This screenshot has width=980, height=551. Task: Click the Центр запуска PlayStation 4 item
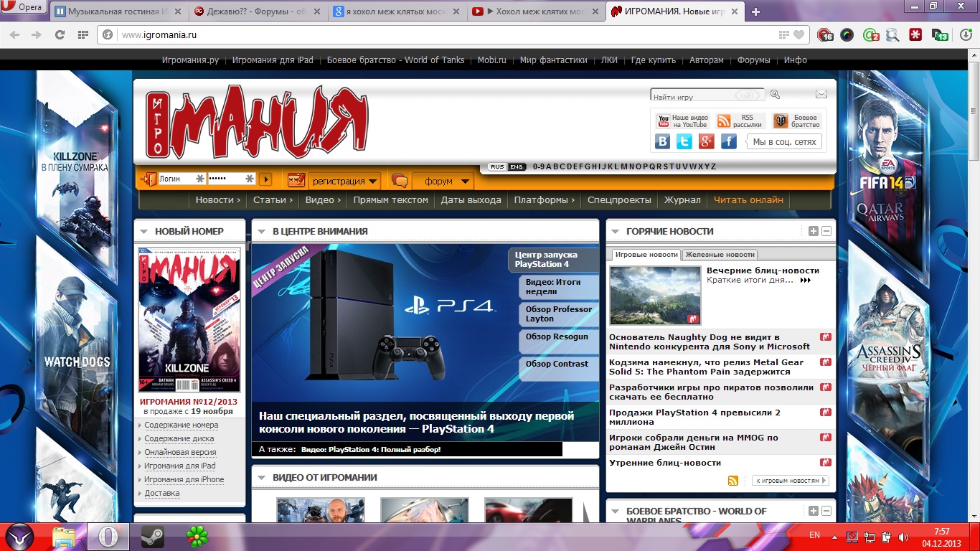[x=553, y=260]
